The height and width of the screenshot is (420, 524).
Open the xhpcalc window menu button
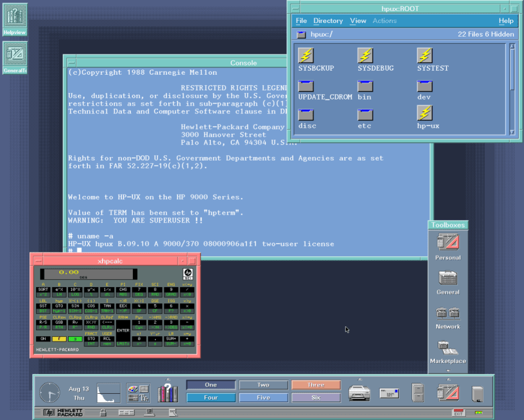point(36,261)
